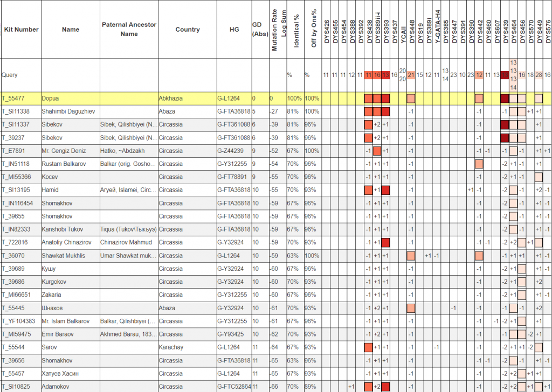Click the name Sarov
The height and width of the screenshot is (392, 552).
click(x=49, y=347)
